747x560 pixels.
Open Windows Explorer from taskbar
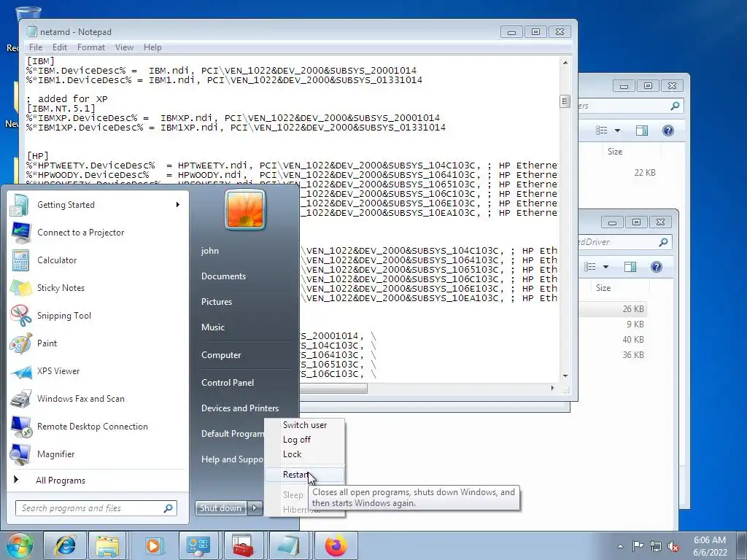point(107,545)
